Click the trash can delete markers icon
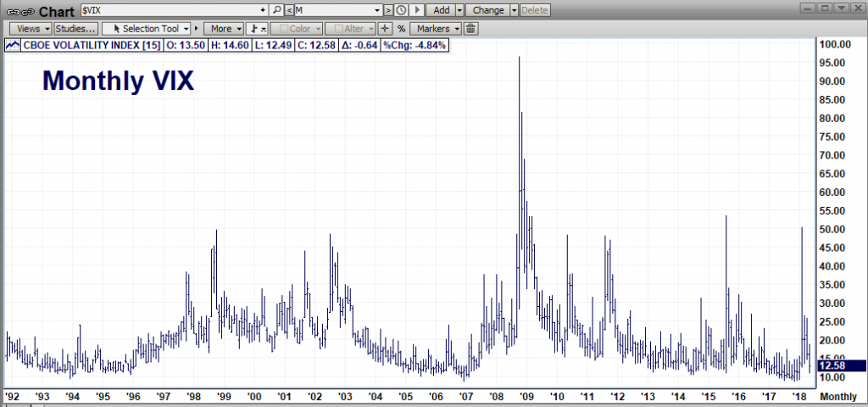This screenshot has width=868, height=407. [470, 28]
